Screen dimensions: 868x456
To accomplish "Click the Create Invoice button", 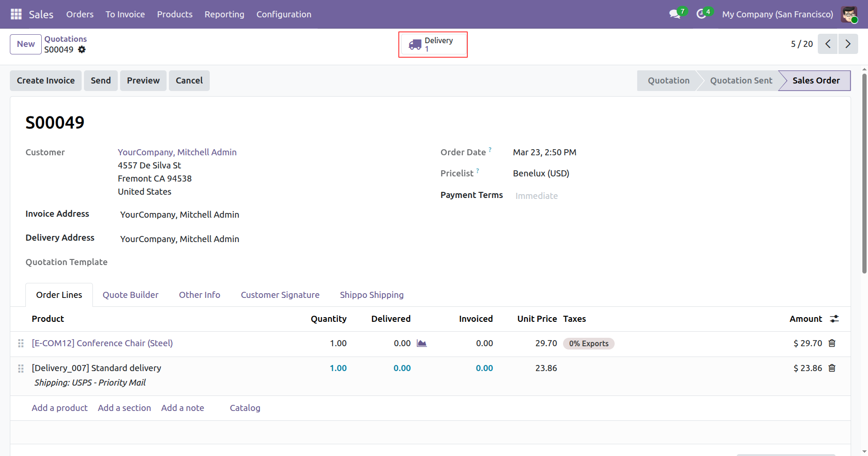I will pyautogui.click(x=46, y=81).
